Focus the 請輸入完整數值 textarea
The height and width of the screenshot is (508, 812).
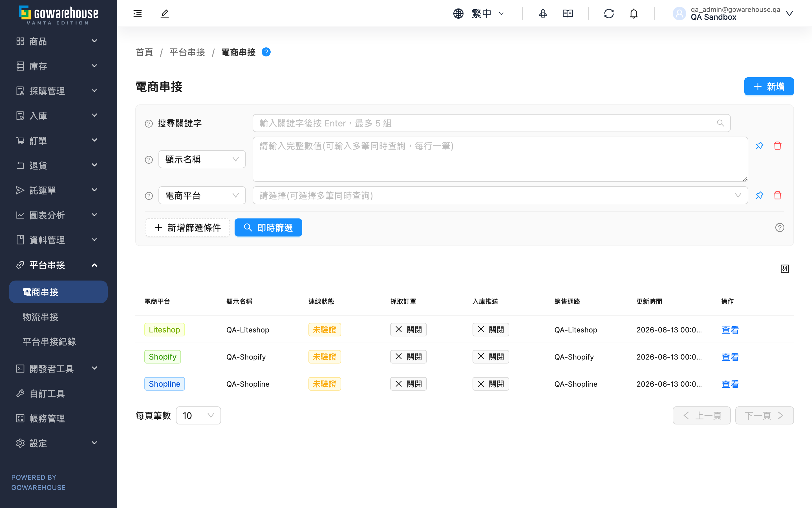click(500, 159)
